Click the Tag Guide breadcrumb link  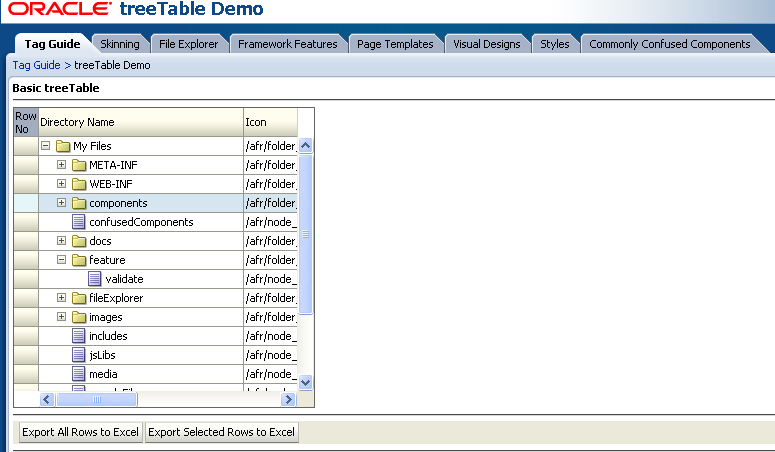[x=36, y=65]
